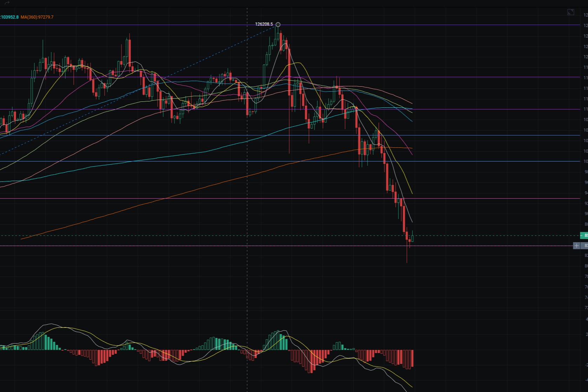Select the circle handle at 126208.5 peak
Image resolution: width=588 pixels, height=392 pixels.
[278, 25]
